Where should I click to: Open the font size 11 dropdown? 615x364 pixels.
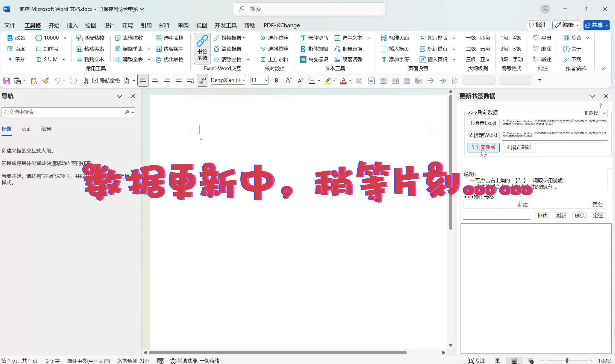coord(266,80)
